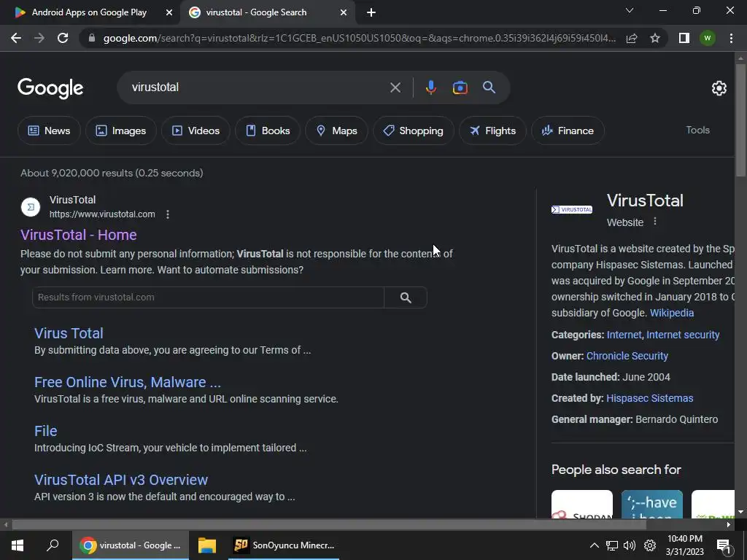Click the forward navigation arrow
747x560 pixels.
click(39, 38)
